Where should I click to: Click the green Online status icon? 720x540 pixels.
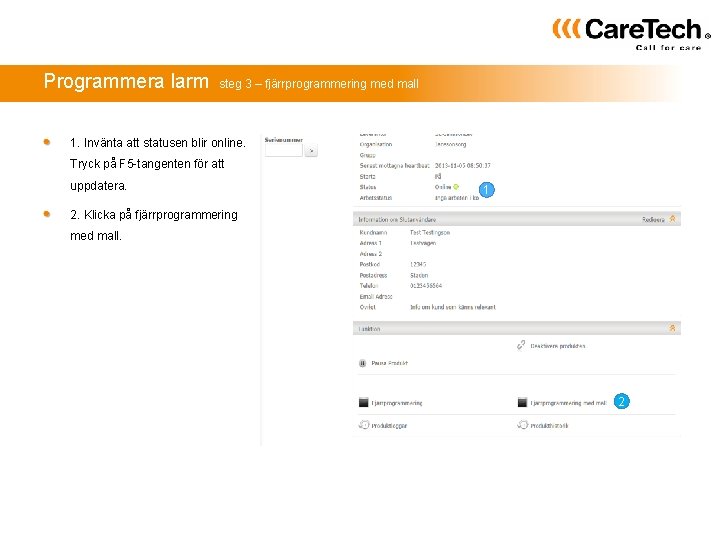point(456,187)
